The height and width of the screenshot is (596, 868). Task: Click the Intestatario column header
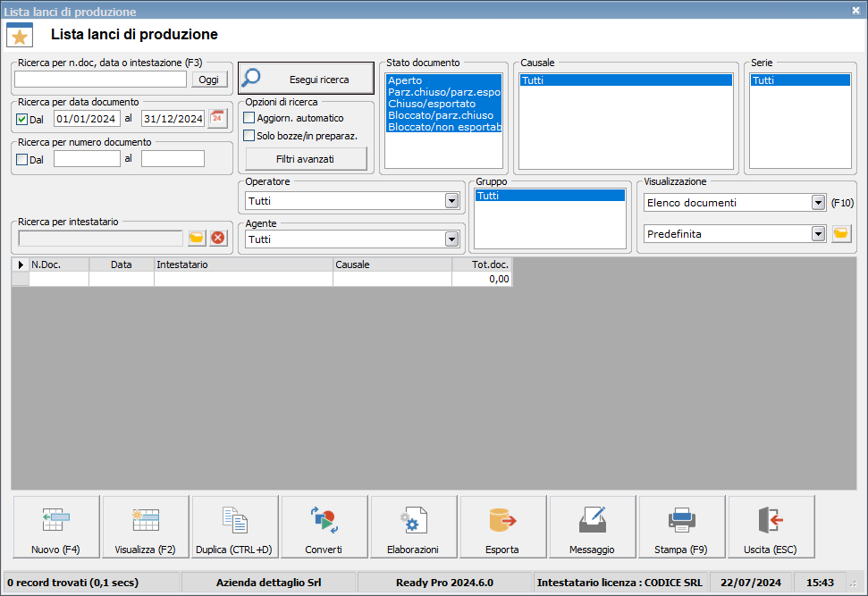click(243, 264)
